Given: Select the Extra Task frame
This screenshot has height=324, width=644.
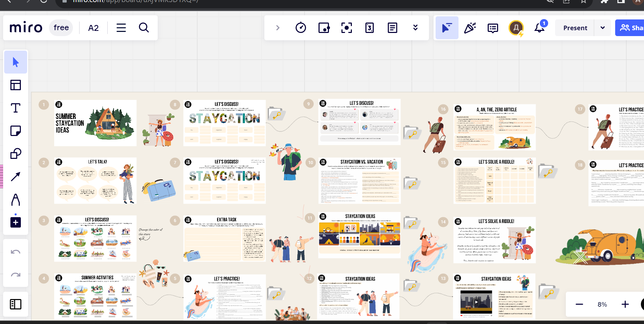Looking at the screenshot, I should [x=225, y=238].
